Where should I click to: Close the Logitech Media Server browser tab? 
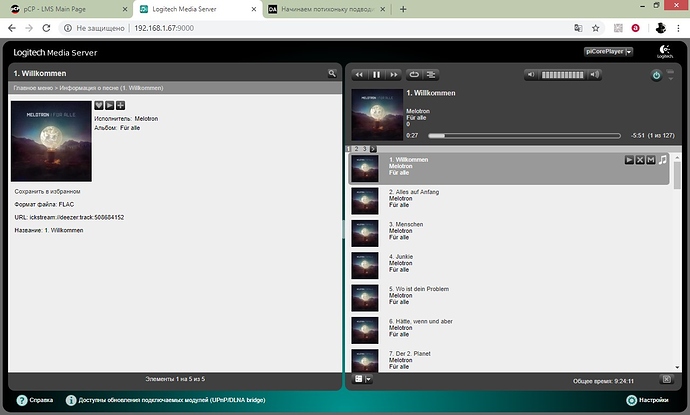(x=254, y=9)
